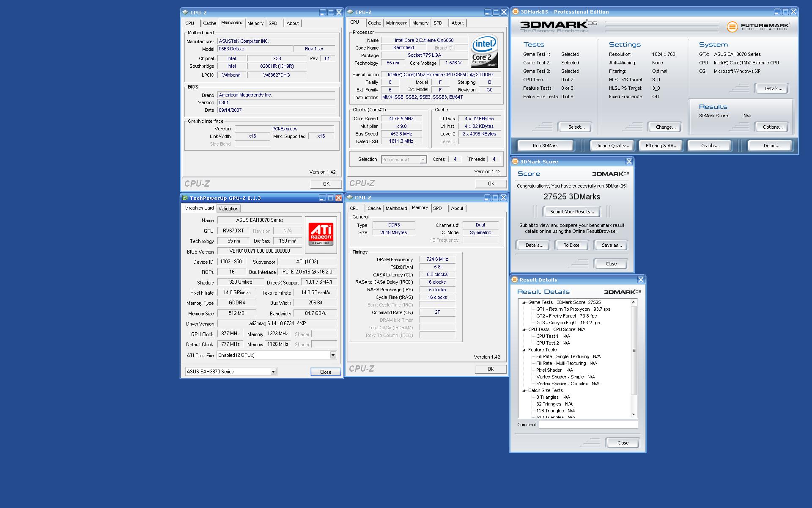Launch the Demo... button
812x508 pixels.
[x=771, y=146]
